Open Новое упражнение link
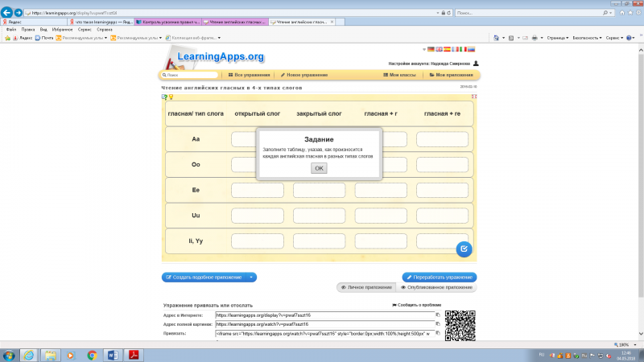This screenshot has width=644, height=362. click(304, 75)
